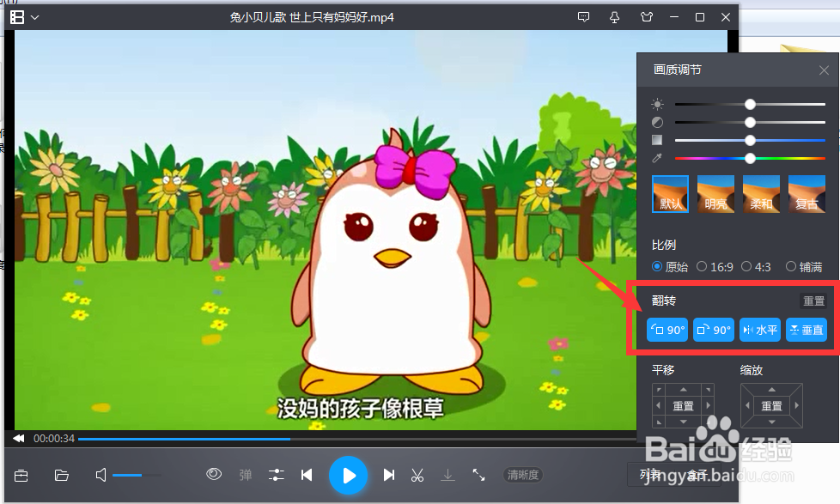Select the 原始 aspect ratio radio button

657,266
